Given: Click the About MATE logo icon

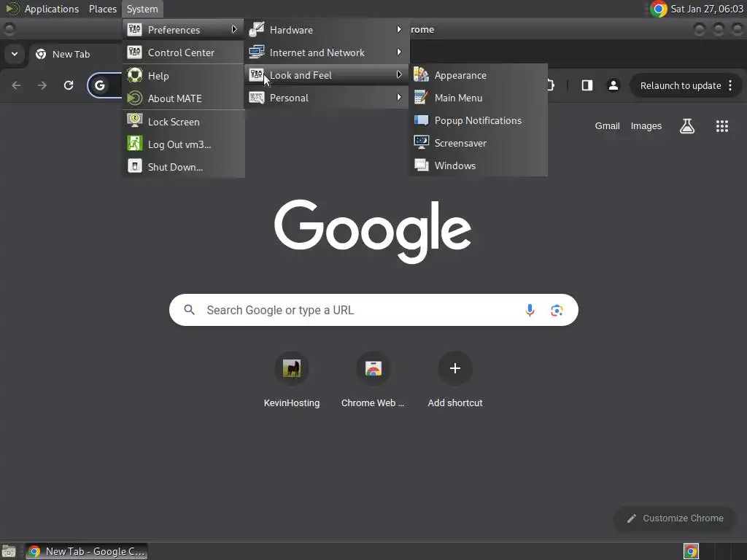Looking at the screenshot, I should 135,98.
